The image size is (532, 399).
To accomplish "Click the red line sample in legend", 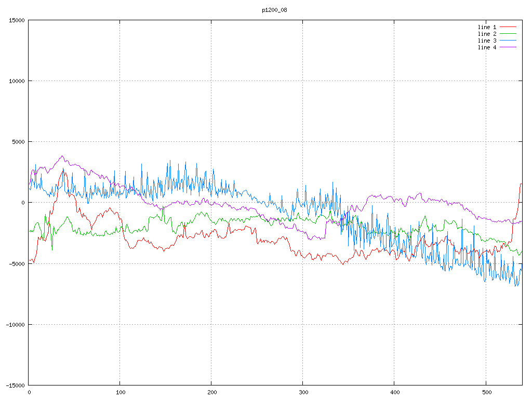I will (x=508, y=27).
